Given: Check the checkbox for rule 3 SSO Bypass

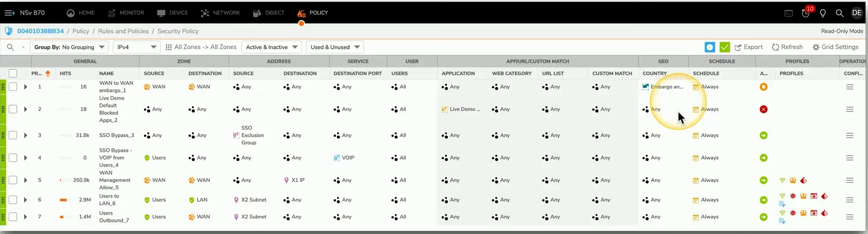Looking at the screenshot, I should [13, 135].
